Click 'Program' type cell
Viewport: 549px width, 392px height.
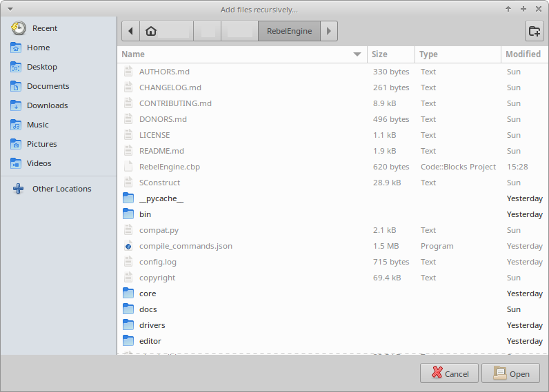tap(437, 246)
